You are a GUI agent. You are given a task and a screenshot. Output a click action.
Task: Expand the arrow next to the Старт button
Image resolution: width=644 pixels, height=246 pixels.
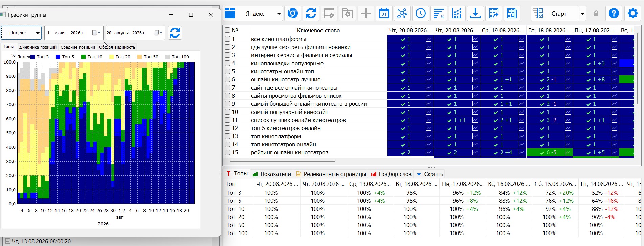[582, 14]
